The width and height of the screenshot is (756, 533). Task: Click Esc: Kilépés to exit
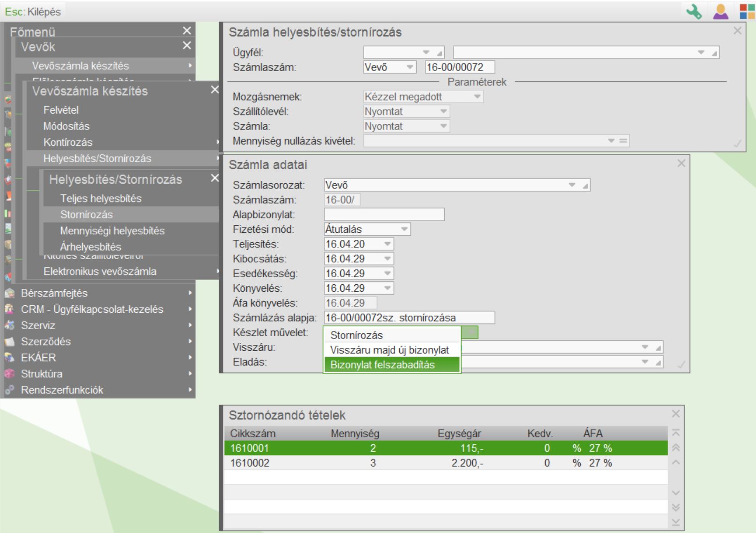point(33,12)
